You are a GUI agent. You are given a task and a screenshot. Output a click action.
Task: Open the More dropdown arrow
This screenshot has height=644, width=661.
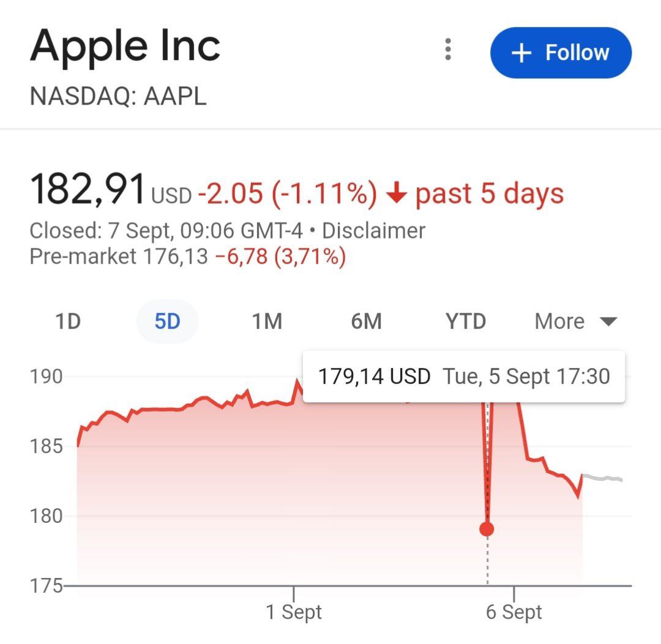(608, 320)
